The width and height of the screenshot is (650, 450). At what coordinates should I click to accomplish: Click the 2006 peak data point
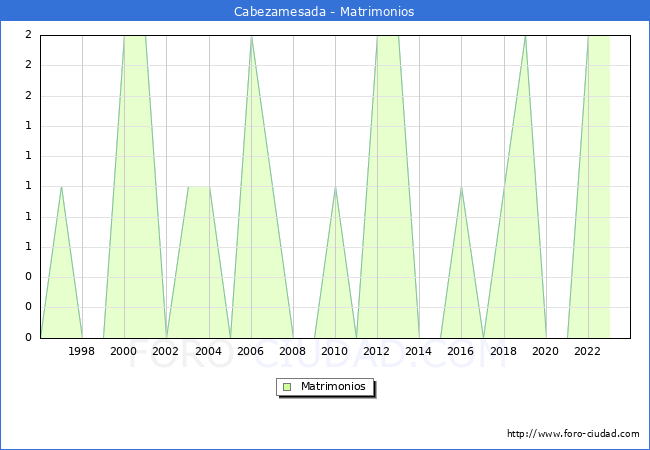point(251,36)
